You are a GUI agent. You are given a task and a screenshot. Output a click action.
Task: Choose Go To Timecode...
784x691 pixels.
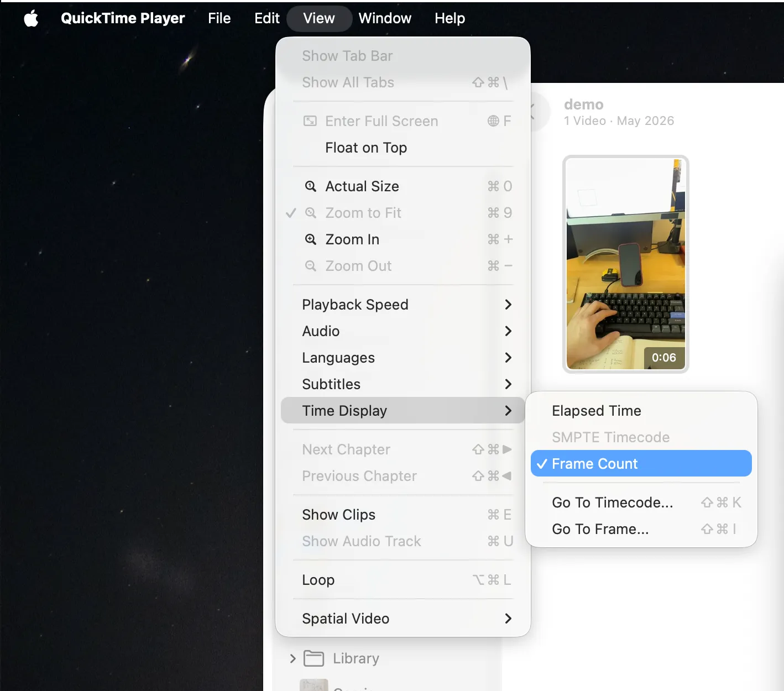(x=641, y=502)
